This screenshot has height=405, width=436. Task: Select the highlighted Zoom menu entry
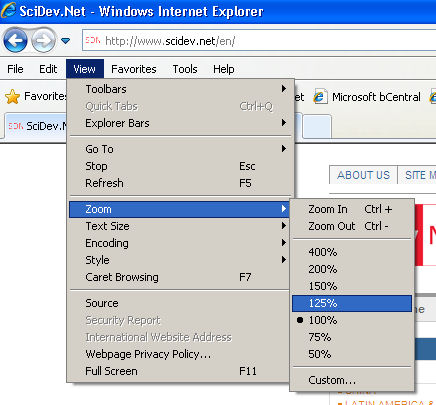coord(179,209)
